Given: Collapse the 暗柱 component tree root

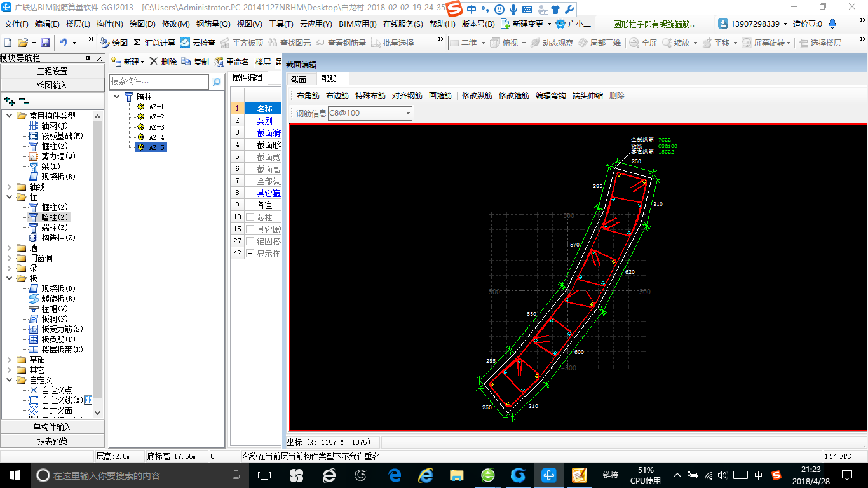Looking at the screenshot, I should (x=117, y=97).
